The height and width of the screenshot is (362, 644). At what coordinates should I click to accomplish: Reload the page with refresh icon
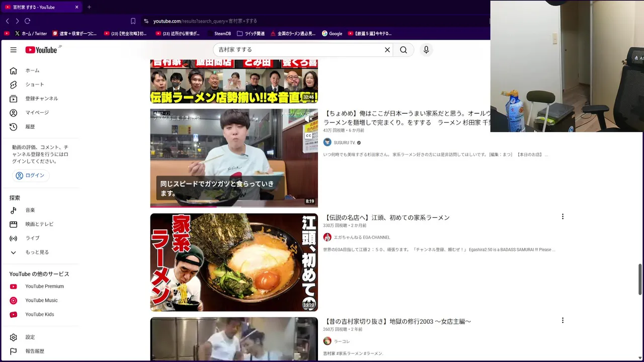click(28, 21)
